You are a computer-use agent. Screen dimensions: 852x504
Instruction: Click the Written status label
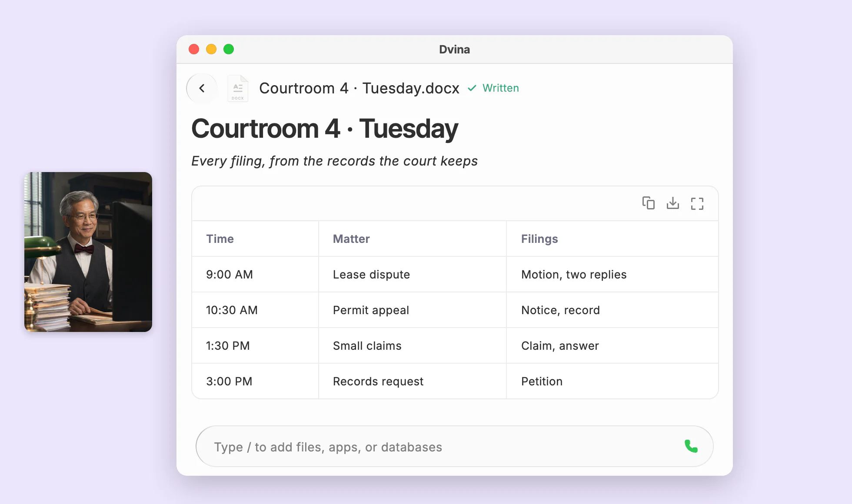coord(500,88)
